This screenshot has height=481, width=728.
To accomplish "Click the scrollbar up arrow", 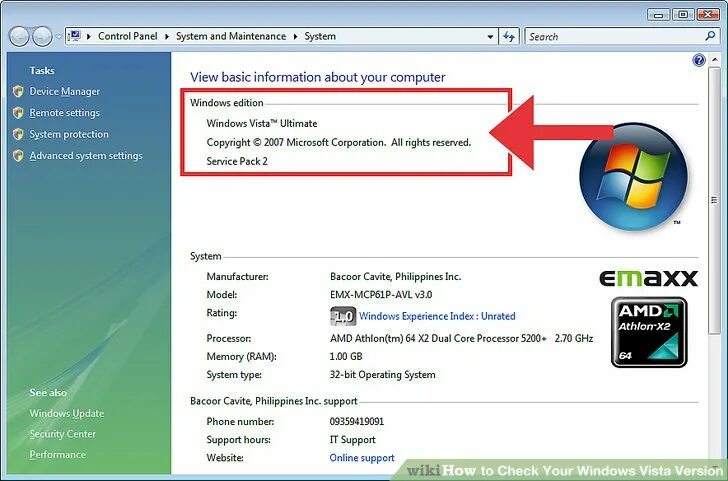I will click(x=714, y=60).
